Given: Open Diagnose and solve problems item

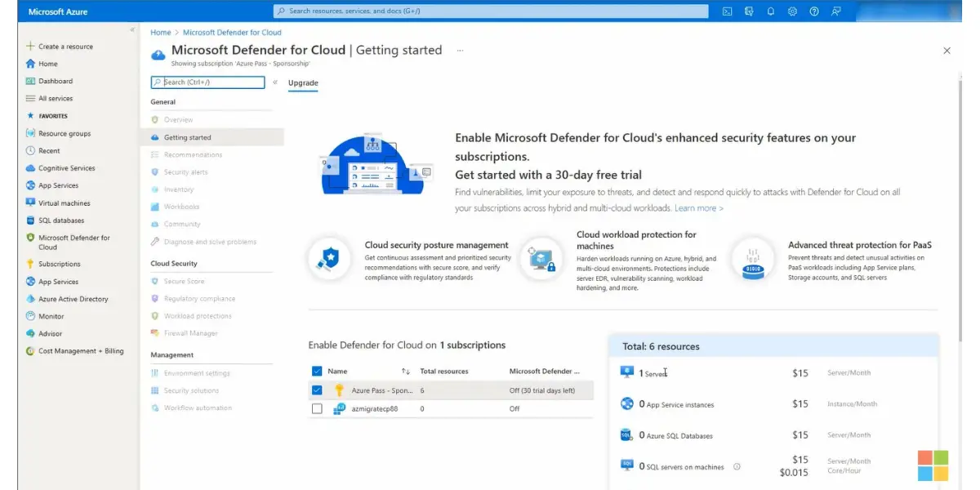Looking at the screenshot, I should tap(210, 242).
